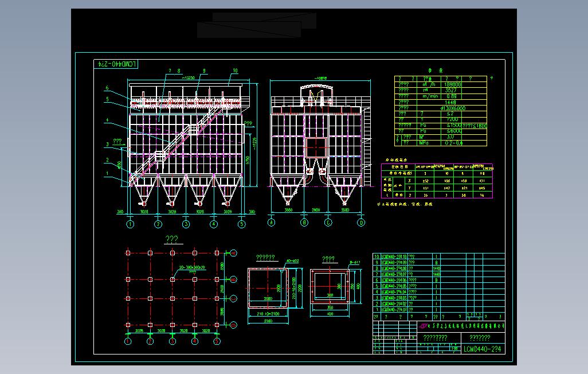
Task: Click the ~15250 overall length dimension
Action: tap(188, 78)
